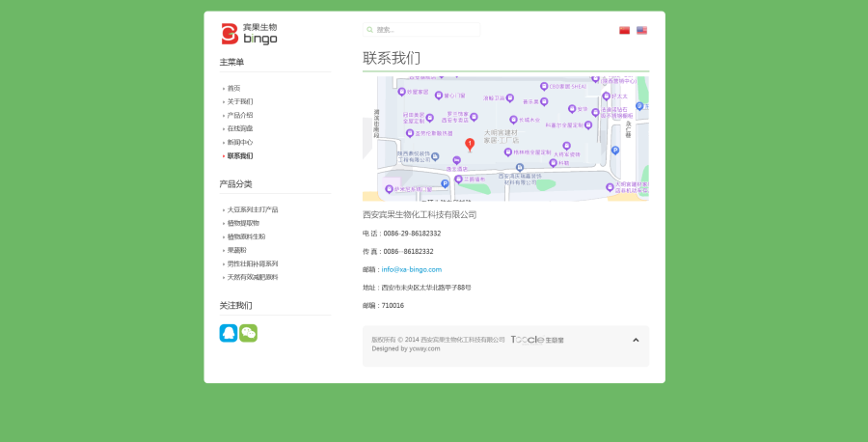Click the 联系我们 page heading
The height and width of the screenshot is (442, 868).
tap(392, 58)
